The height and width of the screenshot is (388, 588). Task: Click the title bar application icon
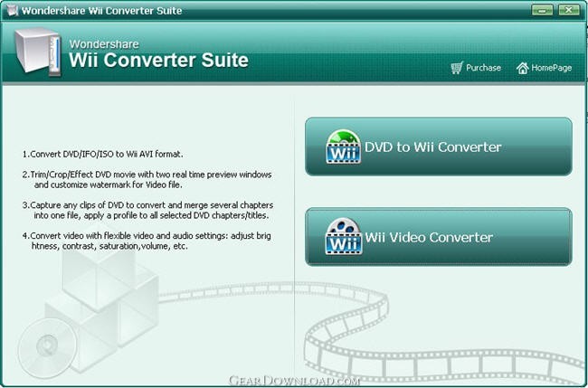[x=13, y=11]
